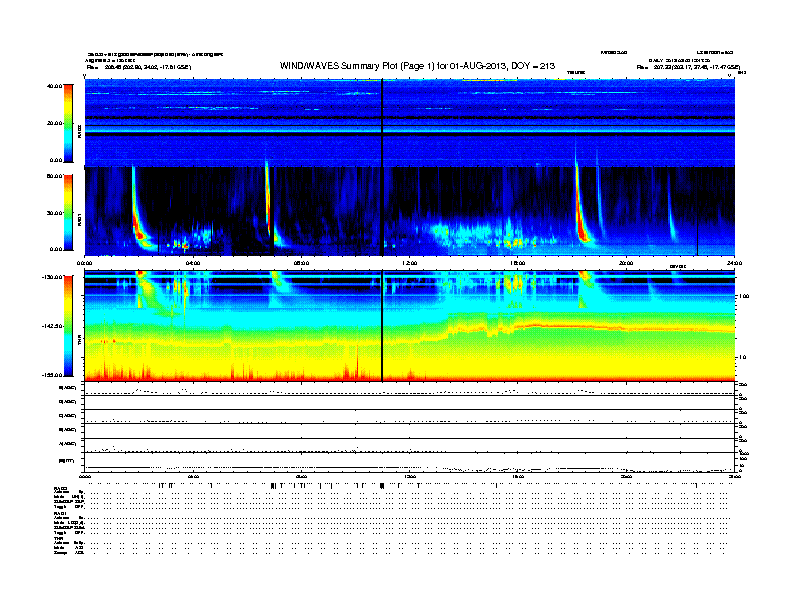Click 12:00 tick label under RAD1 spectrogram
Screen dimensions: 792x612
(x=410, y=263)
